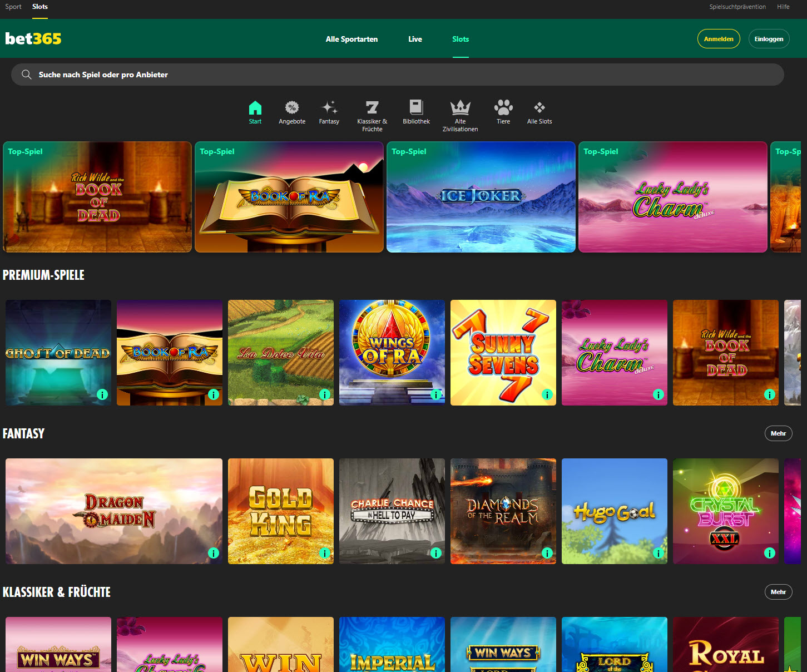Screen dimensions: 807x672
Task: Focus the game search field
Action: [x=398, y=75]
